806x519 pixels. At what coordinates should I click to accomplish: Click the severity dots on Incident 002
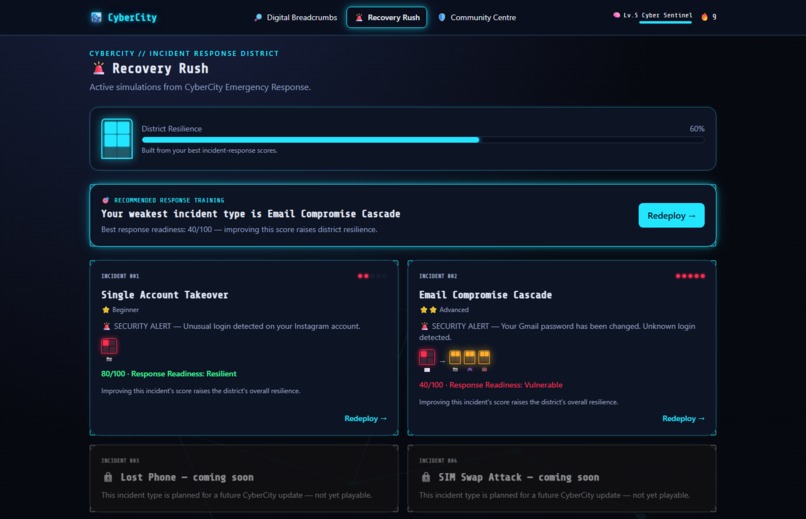(x=690, y=276)
